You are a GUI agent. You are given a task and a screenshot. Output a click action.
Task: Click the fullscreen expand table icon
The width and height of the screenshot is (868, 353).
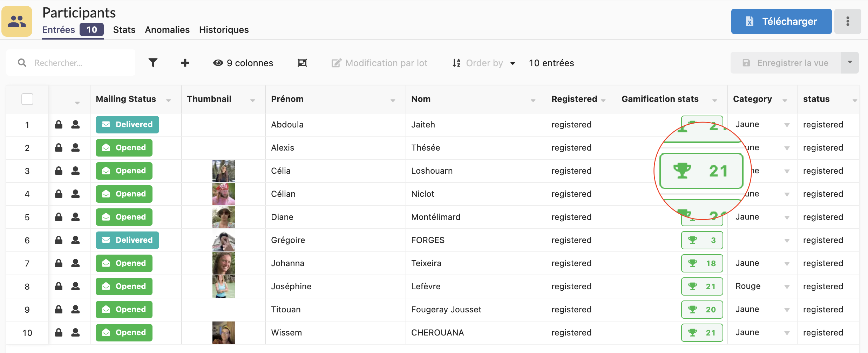tap(302, 63)
